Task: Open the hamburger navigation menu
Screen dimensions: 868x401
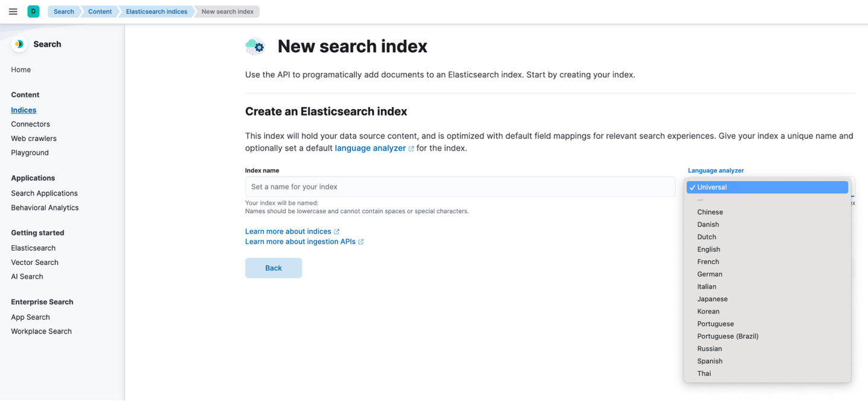Action: (13, 11)
